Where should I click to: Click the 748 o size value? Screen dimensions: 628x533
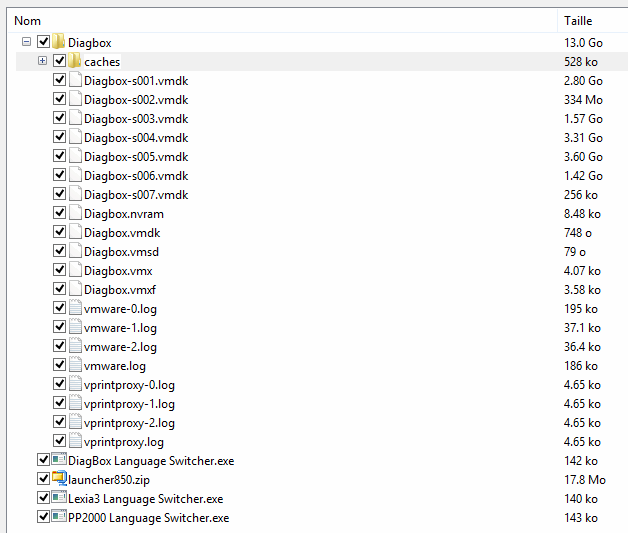click(x=578, y=233)
